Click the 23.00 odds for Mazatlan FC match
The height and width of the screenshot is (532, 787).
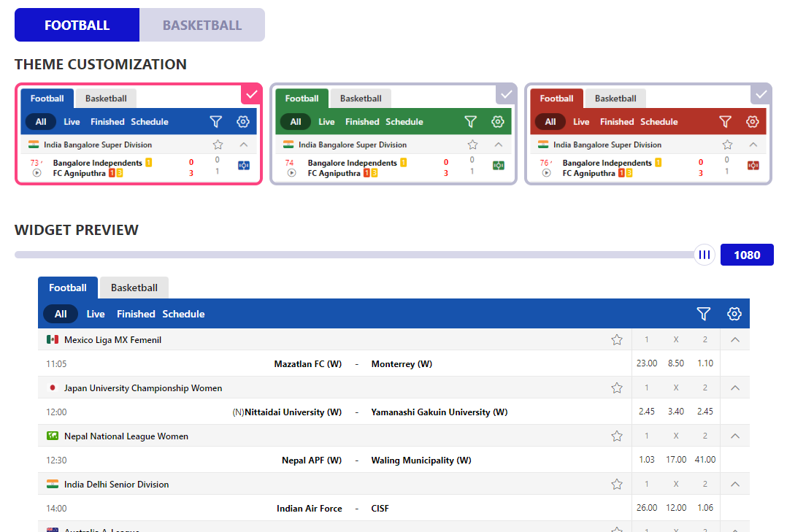pos(647,363)
